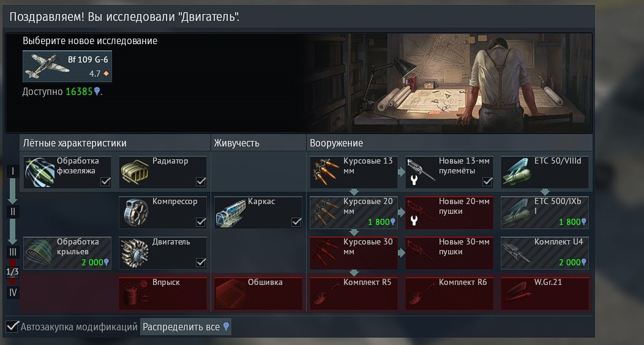This screenshot has height=345, width=644.
Task: Select the Bf 109 G-6 aircraft thumbnail
Action: pyautogui.click(x=67, y=67)
